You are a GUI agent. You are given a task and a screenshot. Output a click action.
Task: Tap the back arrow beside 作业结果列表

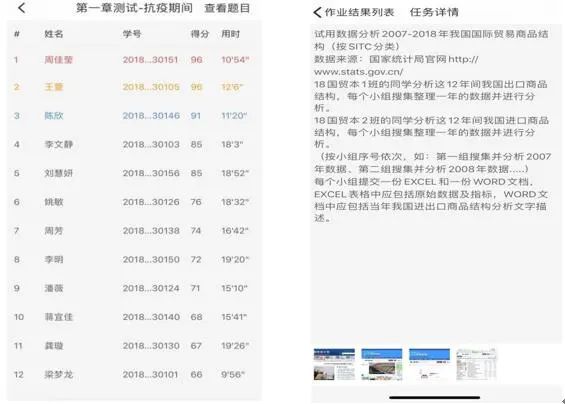tap(317, 12)
